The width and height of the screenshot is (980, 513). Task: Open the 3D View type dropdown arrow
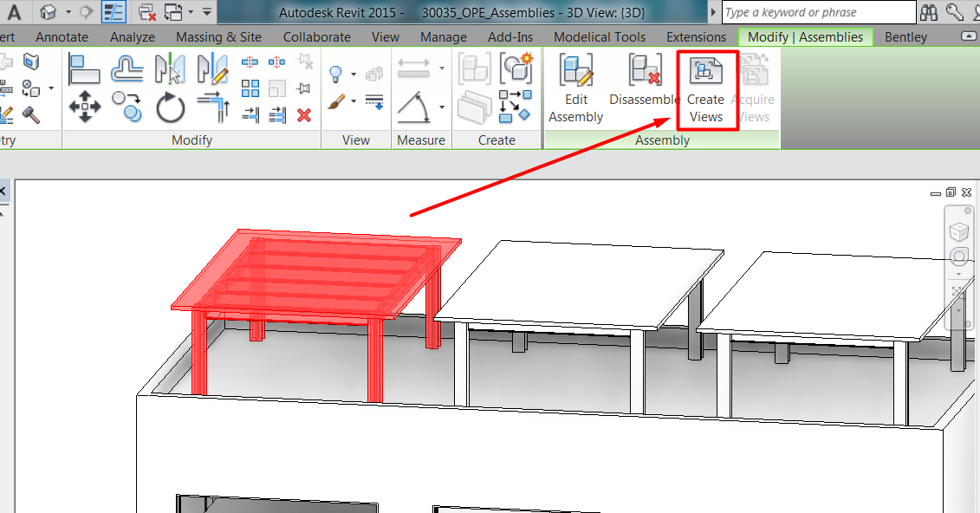(68, 12)
